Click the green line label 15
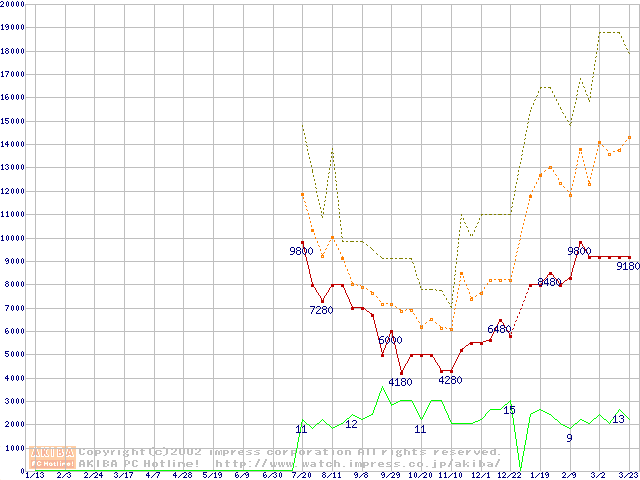The width and height of the screenshot is (640, 480). (509, 410)
